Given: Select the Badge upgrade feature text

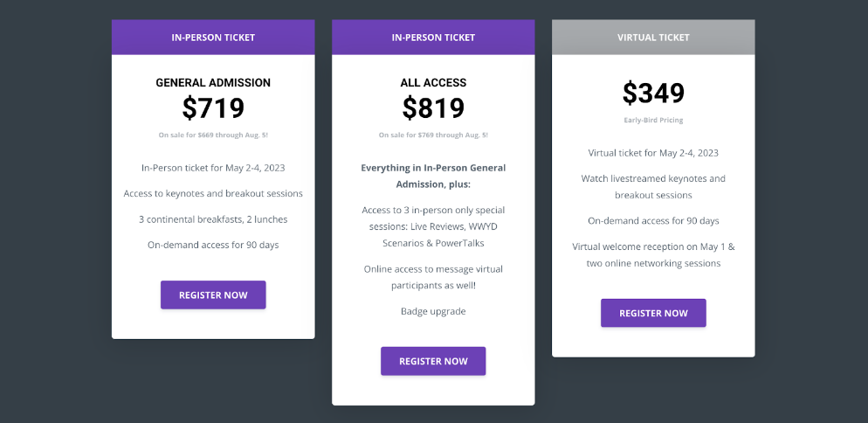Looking at the screenshot, I should pyautogui.click(x=433, y=311).
